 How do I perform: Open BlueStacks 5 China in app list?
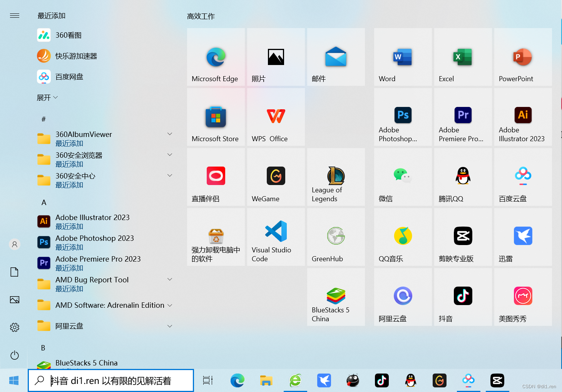pyautogui.click(x=105, y=364)
